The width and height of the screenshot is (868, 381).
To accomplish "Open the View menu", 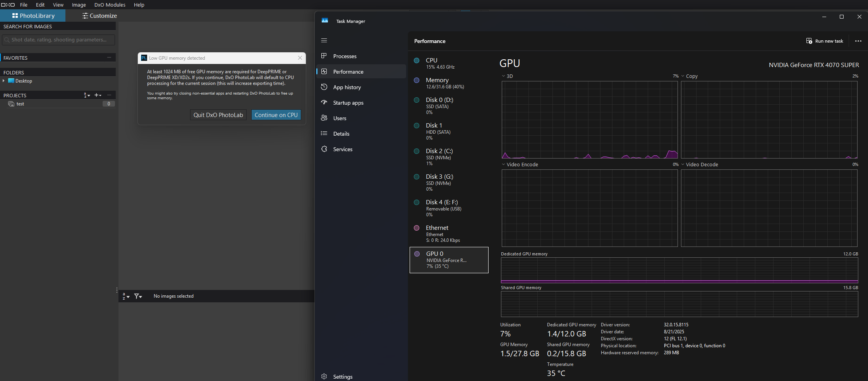I will pyautogui.click(x=58, y=5).
